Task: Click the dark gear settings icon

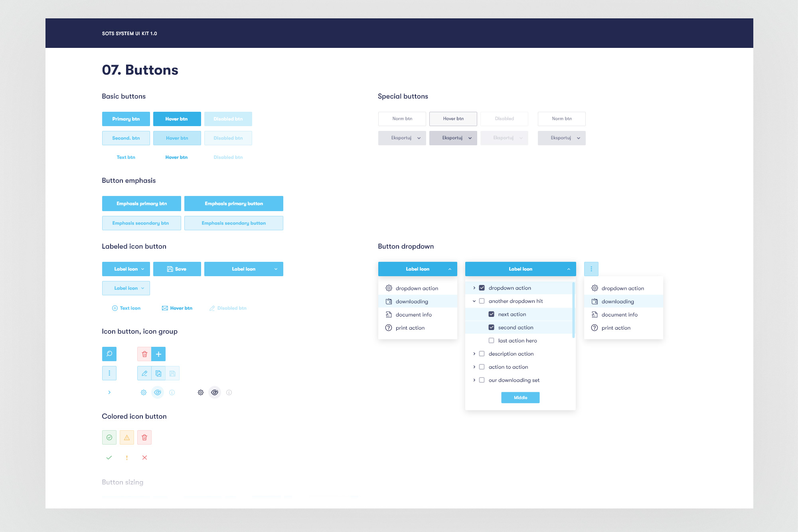Action: click(201, 392)
